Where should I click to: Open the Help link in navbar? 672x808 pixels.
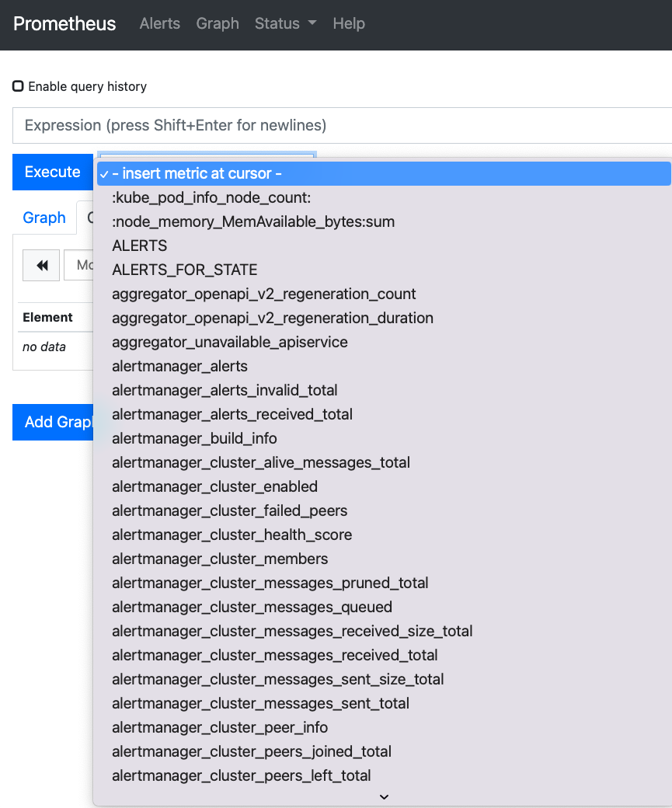tap(349, 23)
